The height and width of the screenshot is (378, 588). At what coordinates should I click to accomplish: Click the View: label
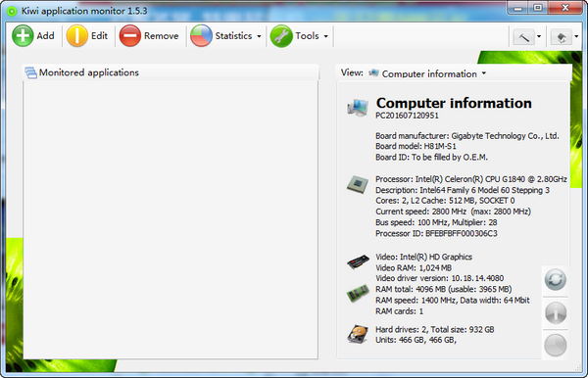point(352,72)
